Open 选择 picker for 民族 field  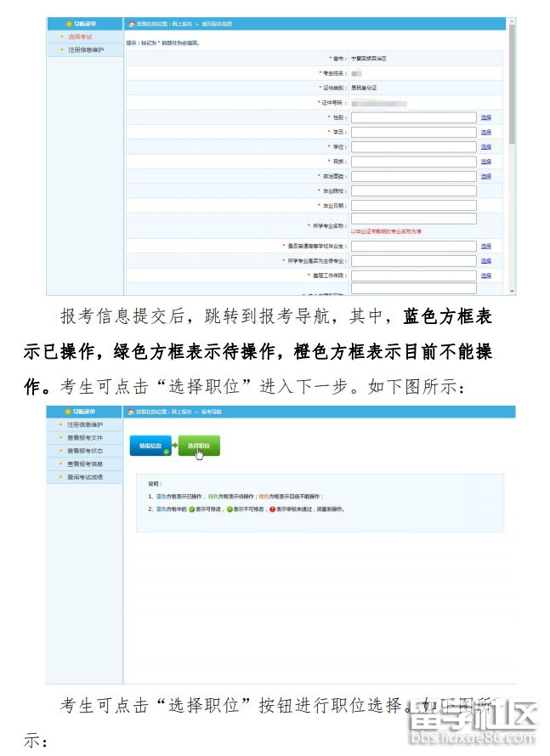click(485, 162)
